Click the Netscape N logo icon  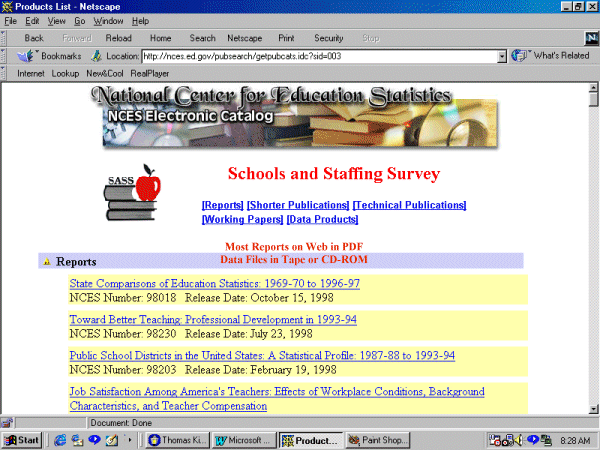[590, 38]
